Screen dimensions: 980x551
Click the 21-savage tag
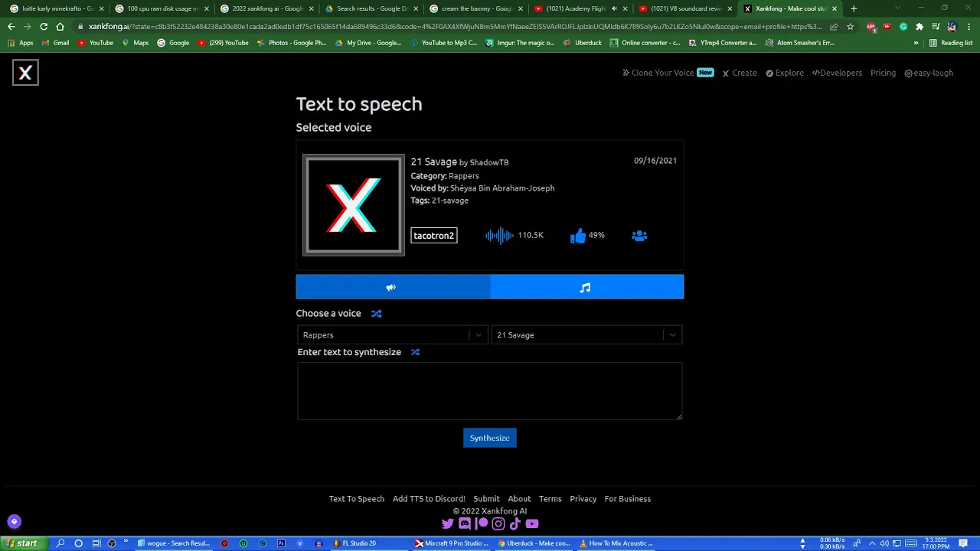point(450,201)
